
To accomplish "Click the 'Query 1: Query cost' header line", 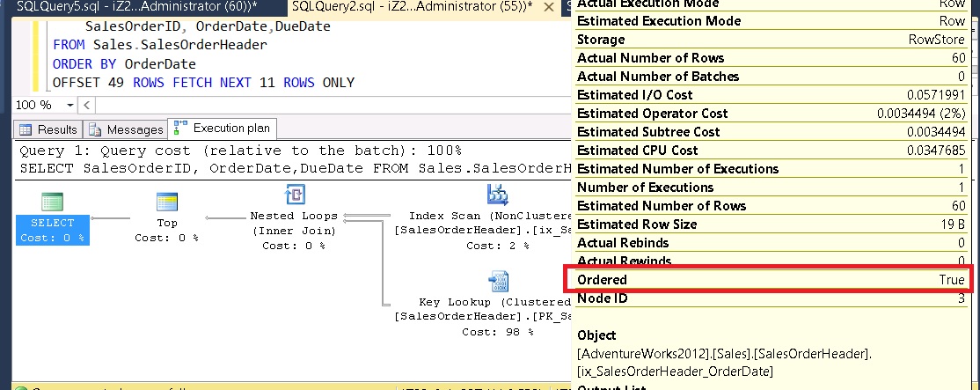I will pyautogui.click(x=241, y=151).
